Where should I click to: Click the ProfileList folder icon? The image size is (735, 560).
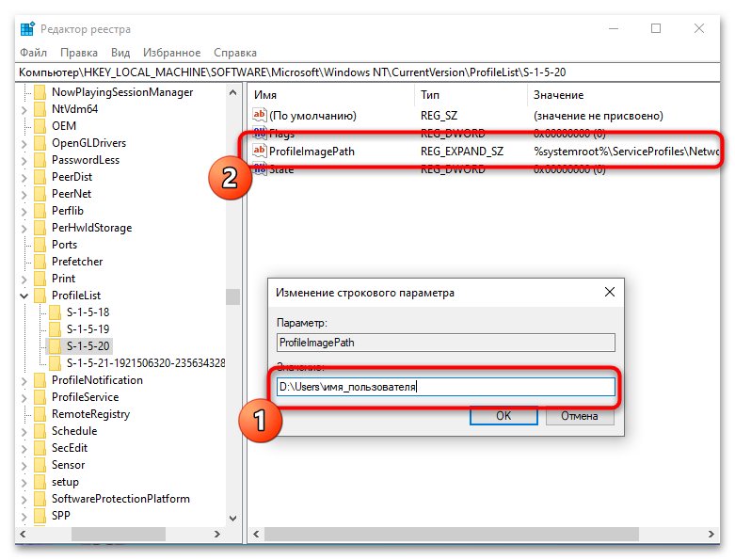40,296
